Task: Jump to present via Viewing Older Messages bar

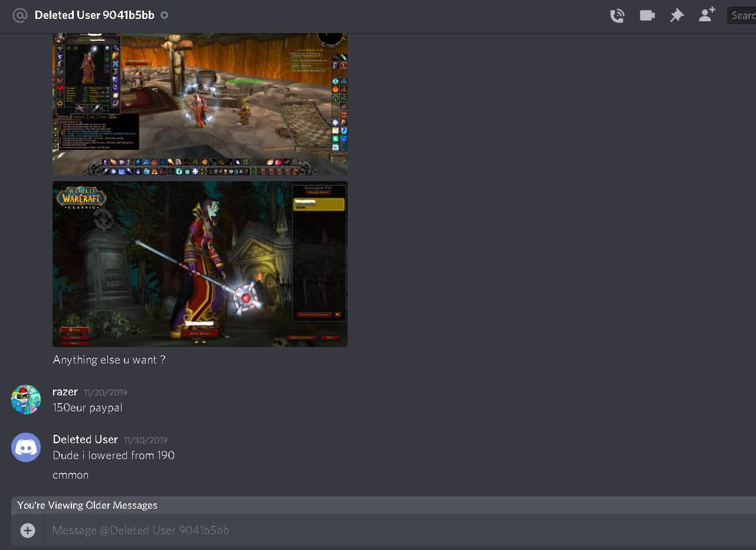Action: [x=384, y=505]
